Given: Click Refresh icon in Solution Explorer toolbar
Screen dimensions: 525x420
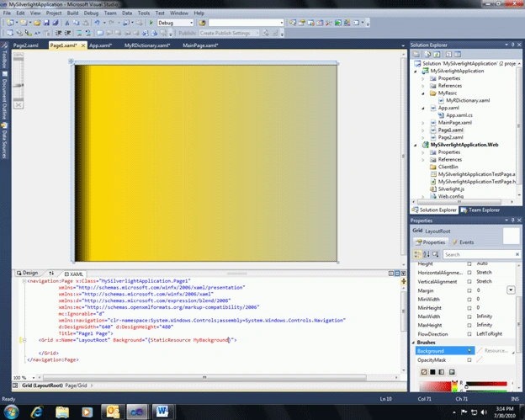Looking at the screenshot, I should click(x=437, y=54).
